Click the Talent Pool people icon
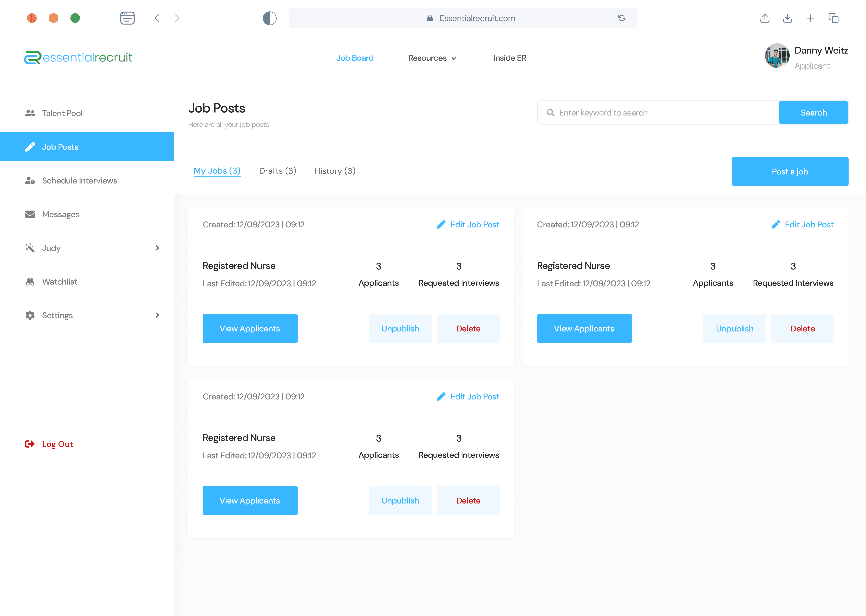866x616 pixels. (x=30, y=113)
